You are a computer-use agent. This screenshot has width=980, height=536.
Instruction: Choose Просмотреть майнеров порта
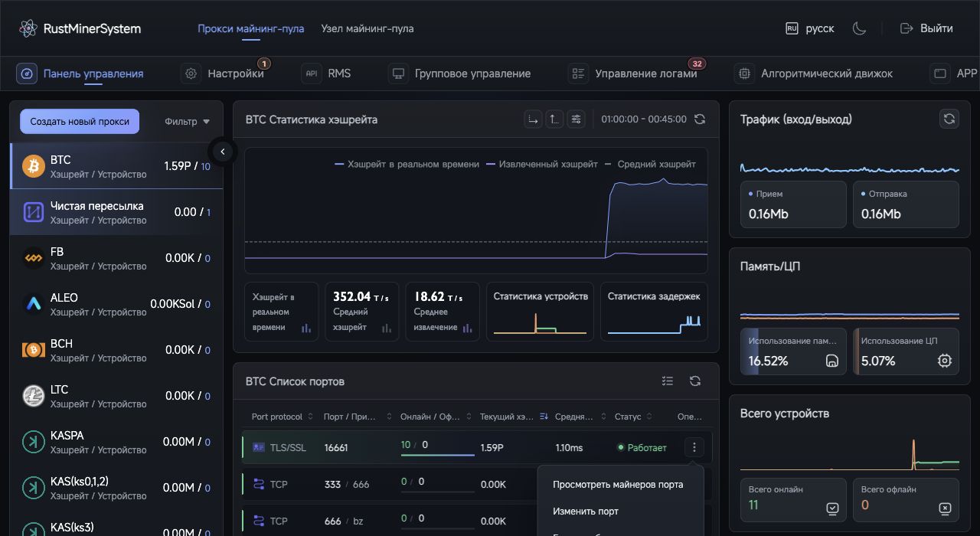click(618, 484)
